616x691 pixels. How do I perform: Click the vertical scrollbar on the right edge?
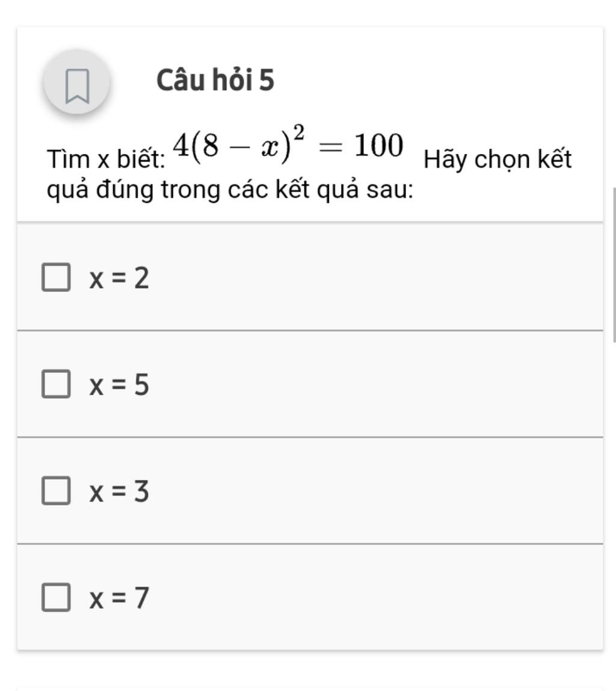click(614, 265)
